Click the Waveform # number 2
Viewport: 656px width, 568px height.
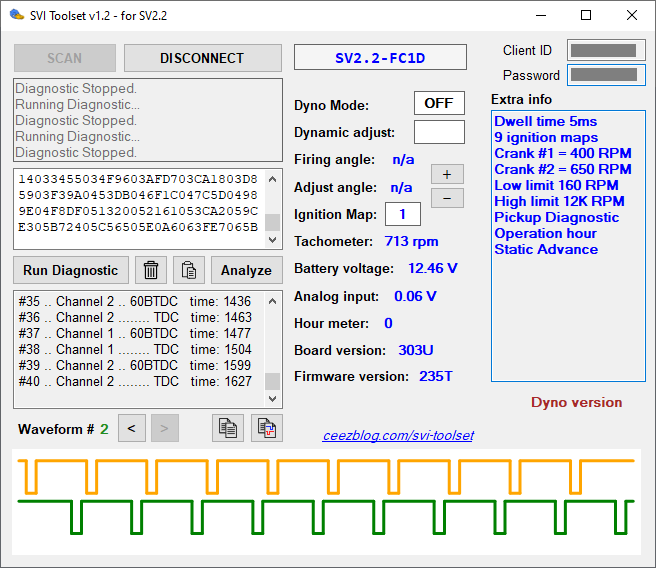(x=104, y=429)
